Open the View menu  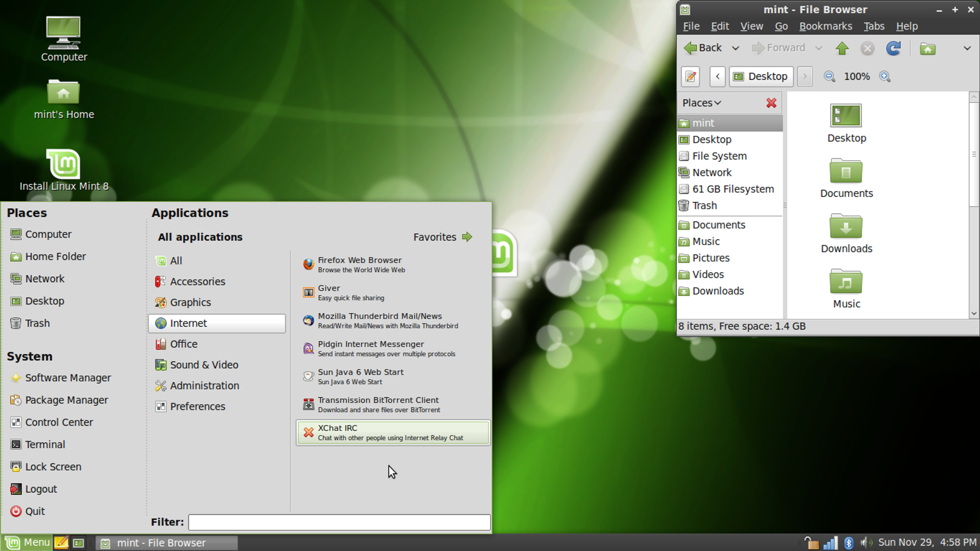click(x=752, y=26)
